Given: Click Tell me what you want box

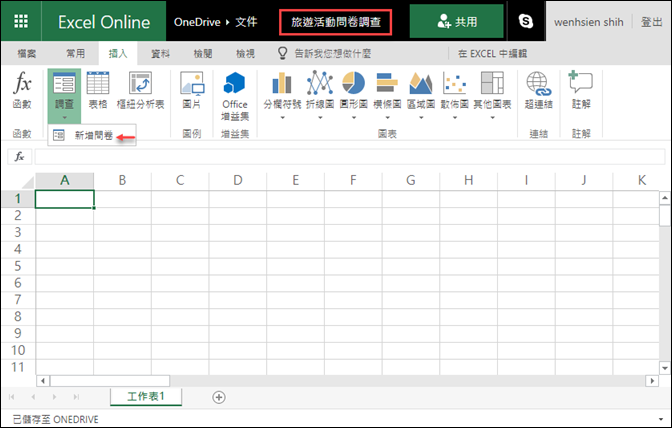Looking at the screenshot, I should 333,54.
